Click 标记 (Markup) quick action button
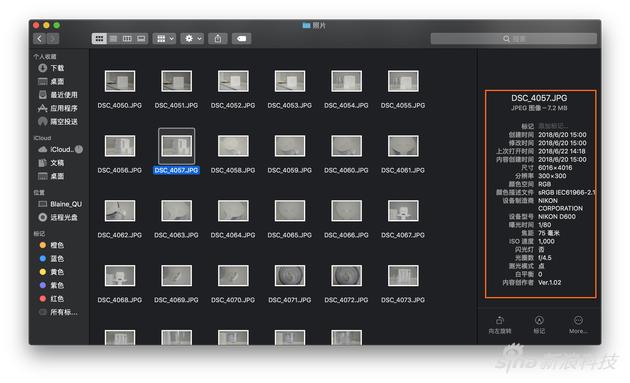 (x=539, y=325)
